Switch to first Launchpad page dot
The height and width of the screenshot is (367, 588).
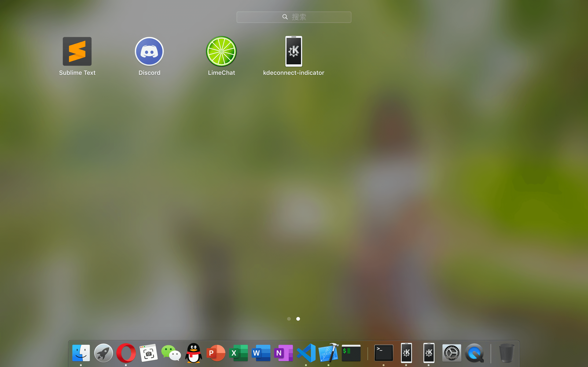pyautogui.click(x=289, y=319)
